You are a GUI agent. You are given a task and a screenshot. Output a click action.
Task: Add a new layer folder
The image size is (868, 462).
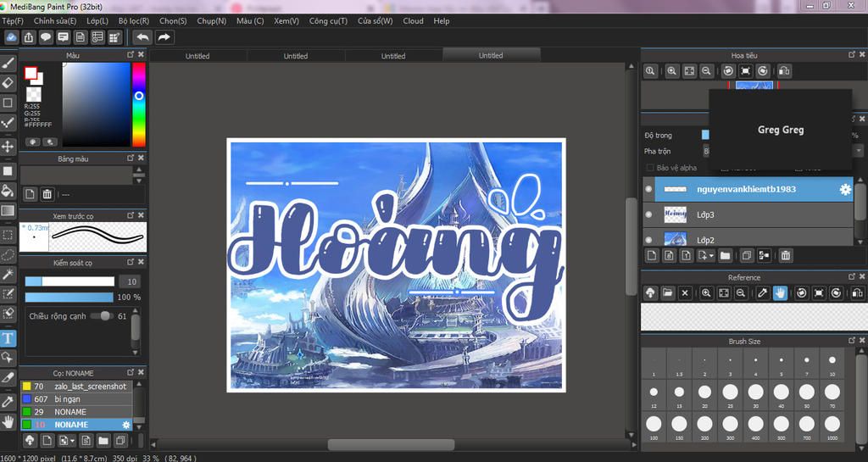pos(726,255)
